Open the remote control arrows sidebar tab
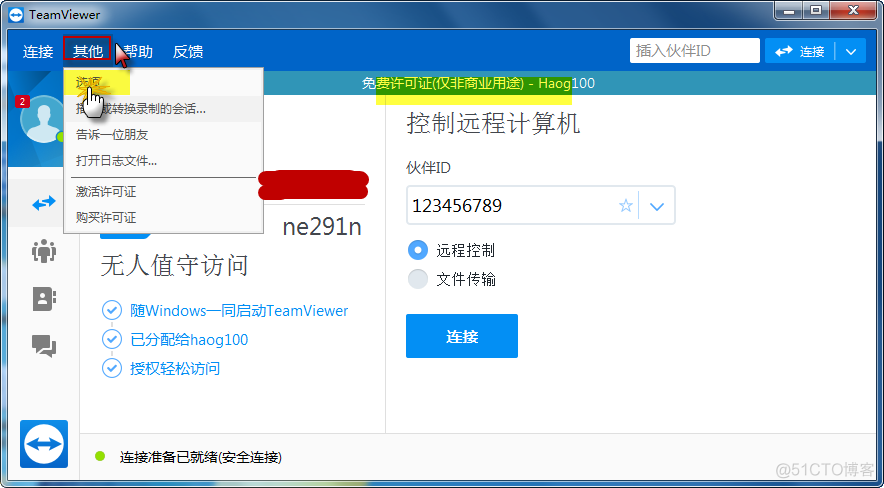This screenshot has height=488, width=884. [43, 203]
